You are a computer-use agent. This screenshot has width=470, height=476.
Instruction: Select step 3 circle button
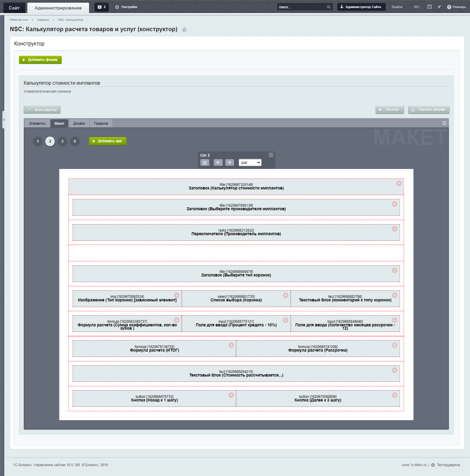point(62,141)
